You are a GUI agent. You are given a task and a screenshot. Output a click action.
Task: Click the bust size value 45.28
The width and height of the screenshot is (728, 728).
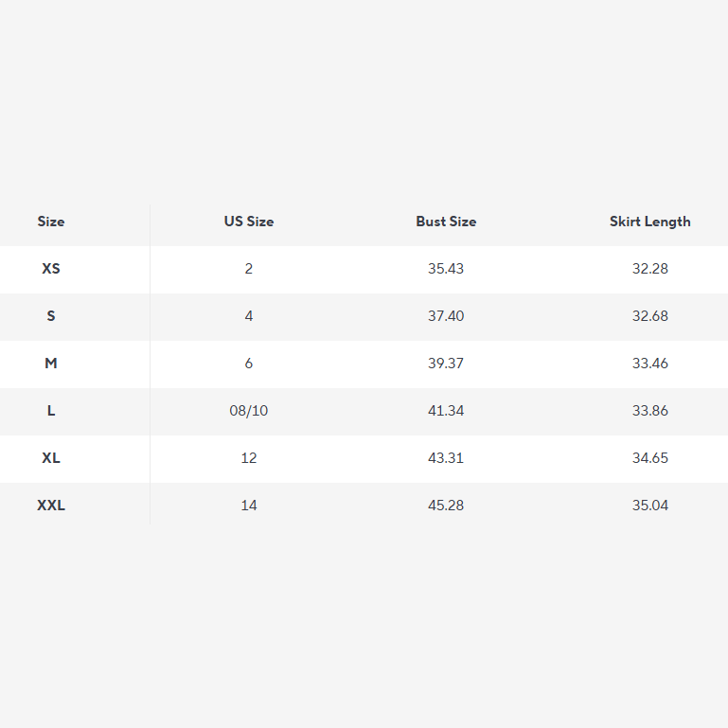pos(446,506)
